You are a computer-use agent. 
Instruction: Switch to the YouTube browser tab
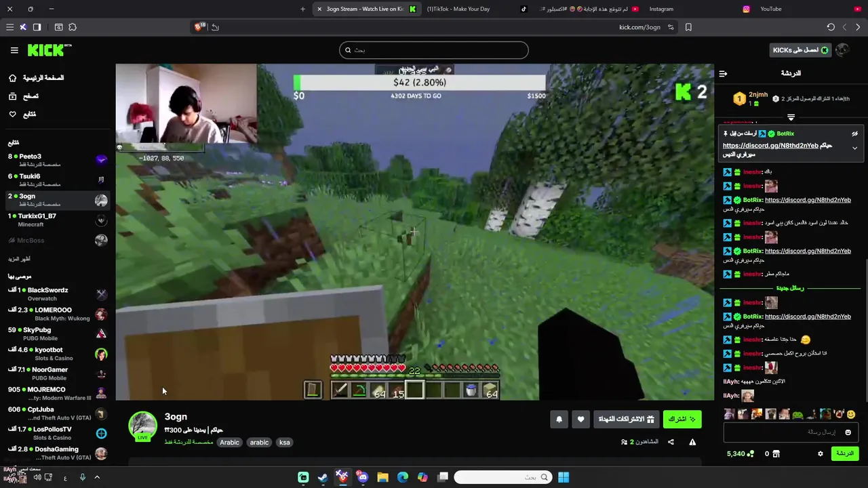810,9
